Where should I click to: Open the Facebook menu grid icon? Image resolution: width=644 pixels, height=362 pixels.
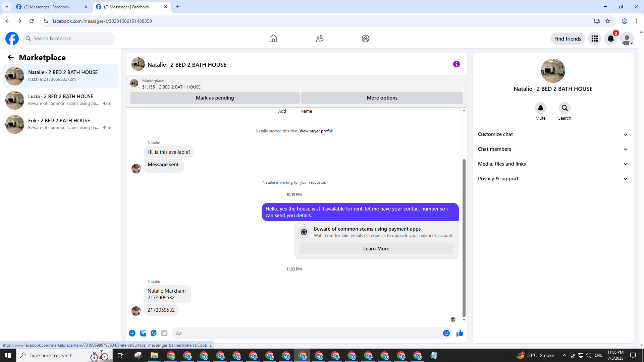tap(594, 39)
